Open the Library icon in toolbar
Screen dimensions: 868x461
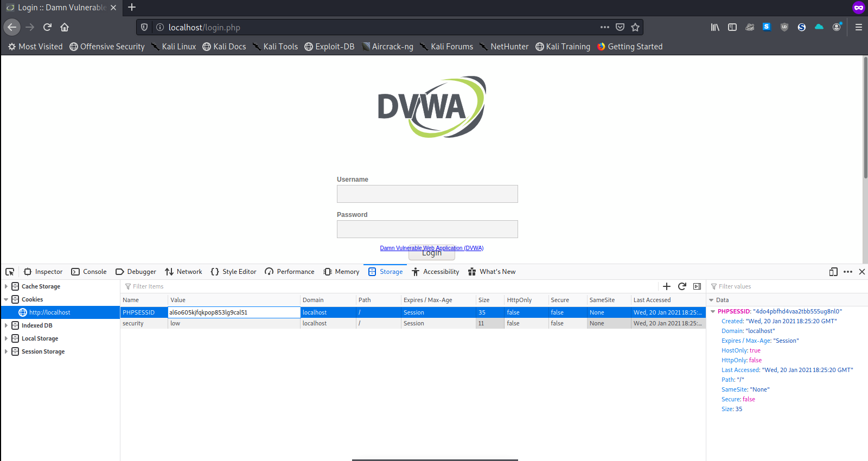click(715, 27)
